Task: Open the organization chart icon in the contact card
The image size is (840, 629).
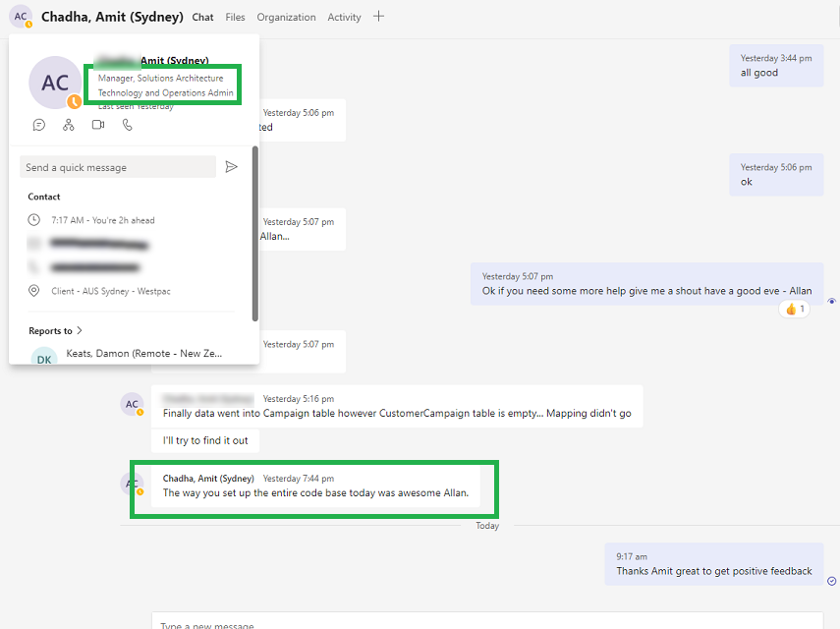Action: 69,125
